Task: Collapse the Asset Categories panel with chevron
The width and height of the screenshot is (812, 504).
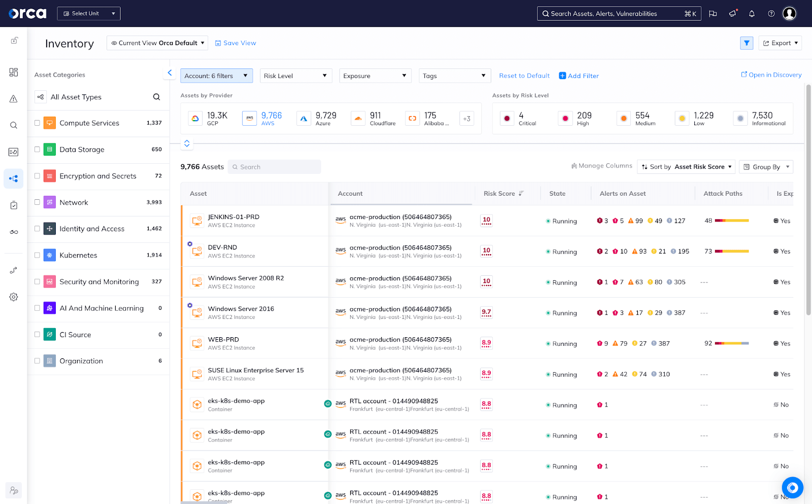Action: 170,73
